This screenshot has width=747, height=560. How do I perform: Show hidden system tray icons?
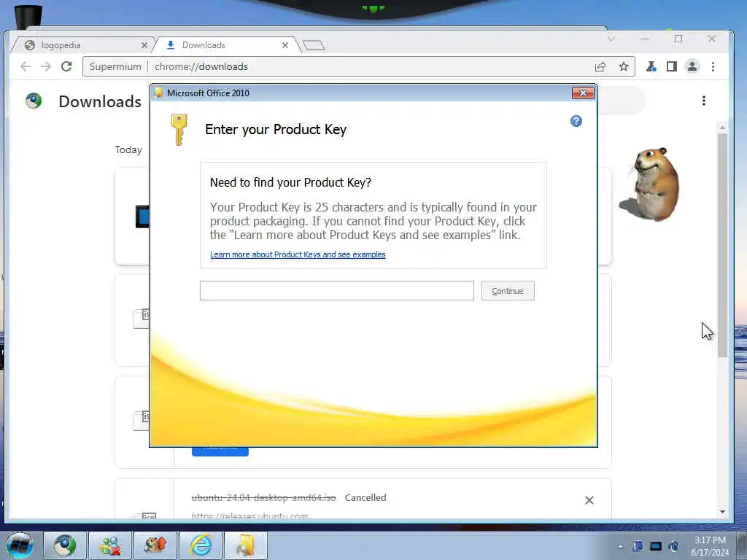point(620,546)
